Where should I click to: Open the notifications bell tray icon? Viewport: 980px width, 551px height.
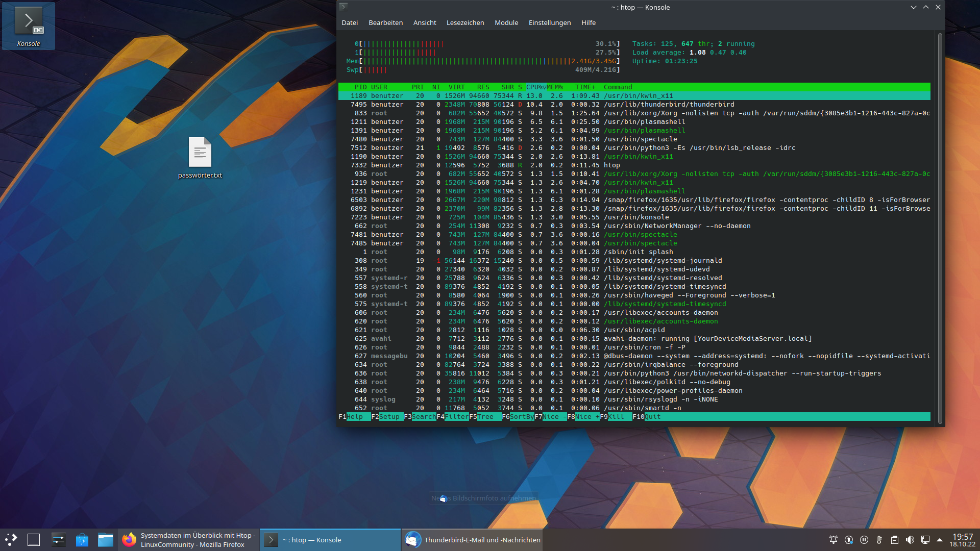(834, 540)
